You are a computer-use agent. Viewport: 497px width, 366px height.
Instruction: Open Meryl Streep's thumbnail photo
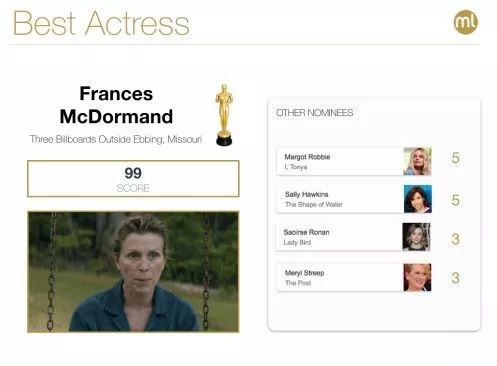point(417,277)
